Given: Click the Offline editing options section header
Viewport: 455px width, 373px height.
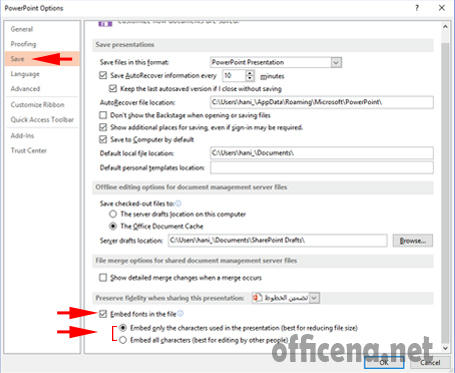Looking at the screenshot, I should pos(191,187).
